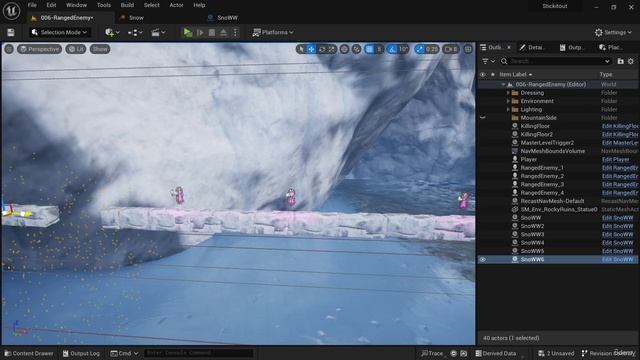
Task: Open the Settings dropdown
Action: pyautogui.click(x=613, y=32)
